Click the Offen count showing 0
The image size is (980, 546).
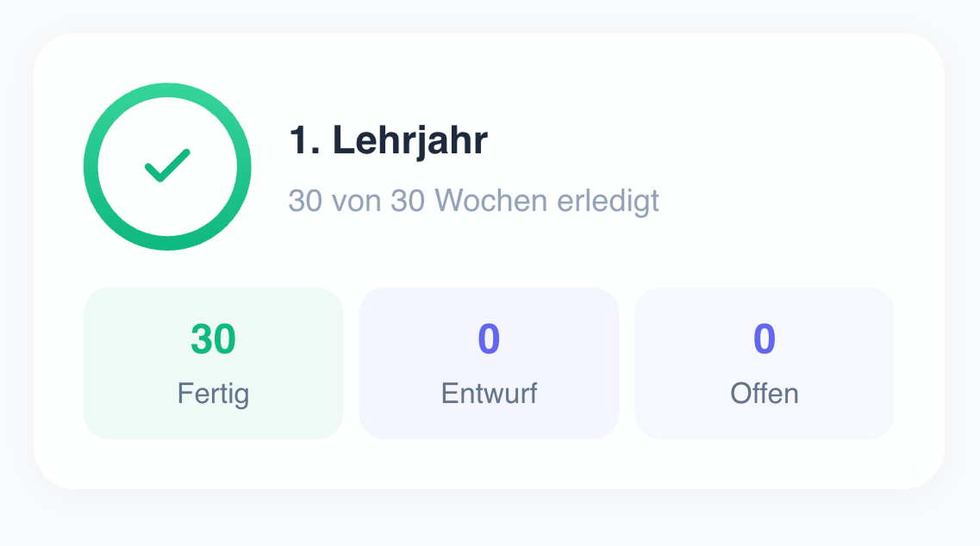click(764, 338)
